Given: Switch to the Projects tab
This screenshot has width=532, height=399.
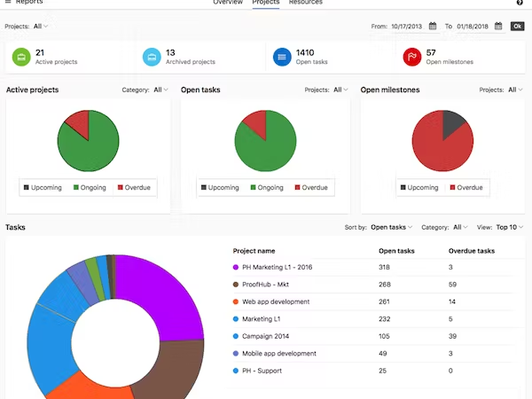Looking at the screenshot, I should tap(266, 3).
